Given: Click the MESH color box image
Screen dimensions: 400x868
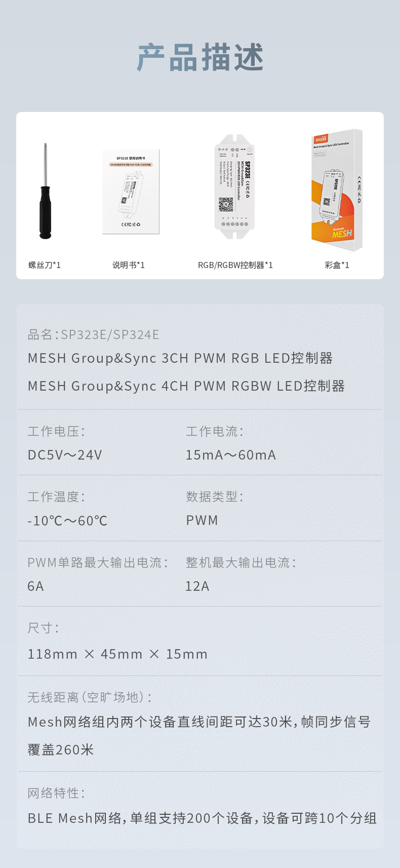Looking at the screenshot, I should 337,190.
